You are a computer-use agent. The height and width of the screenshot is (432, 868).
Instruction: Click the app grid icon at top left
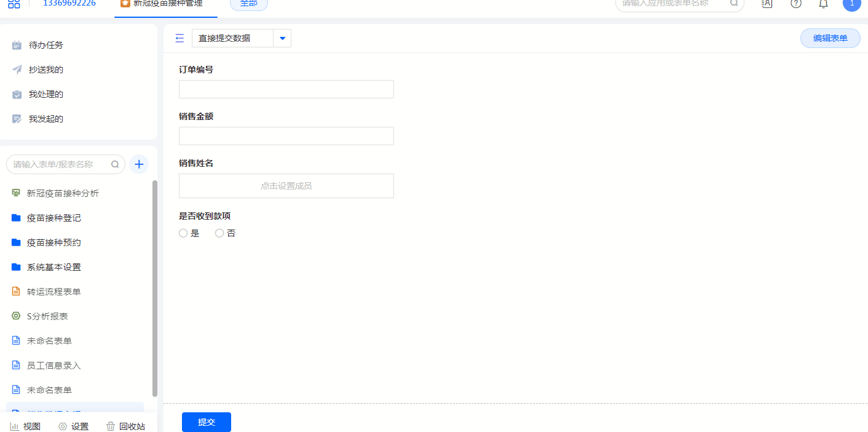pos(14,3)
